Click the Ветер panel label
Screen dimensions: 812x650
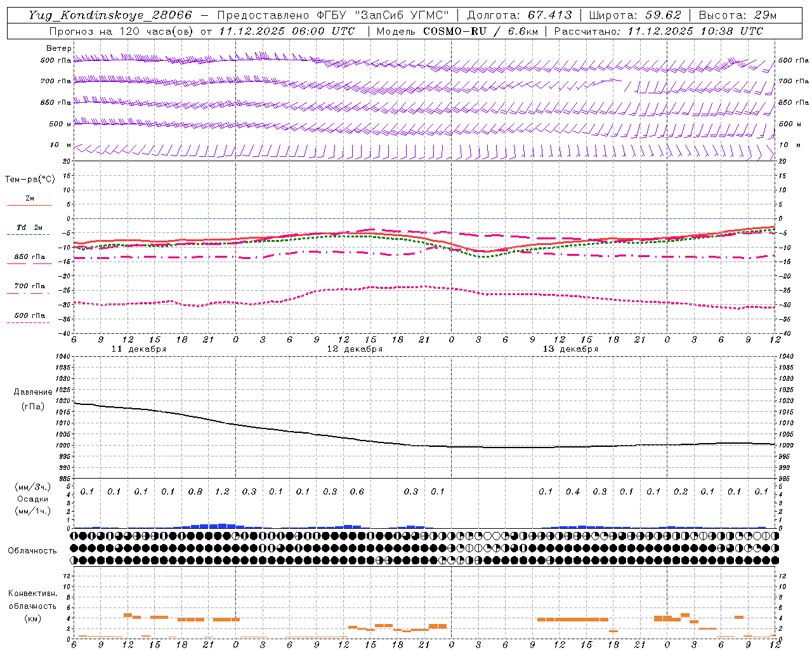coord(59,48)
